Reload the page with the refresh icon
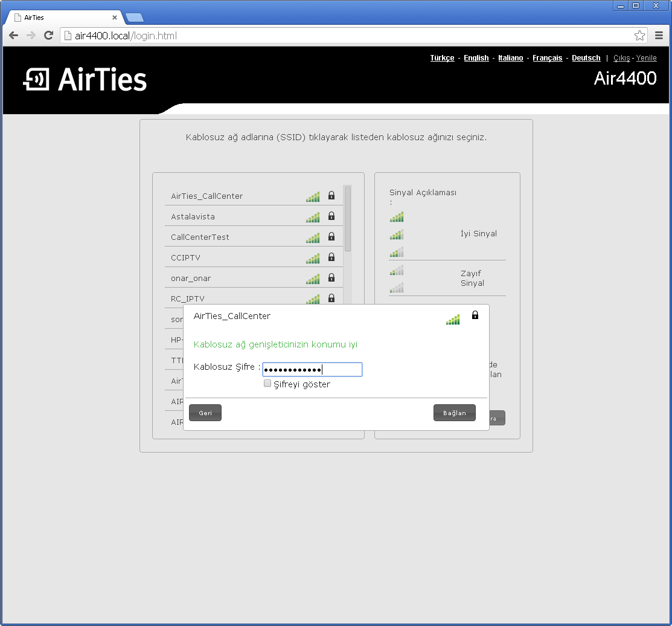This screenshot has height=626, width=672. click(x=48, y=35)
